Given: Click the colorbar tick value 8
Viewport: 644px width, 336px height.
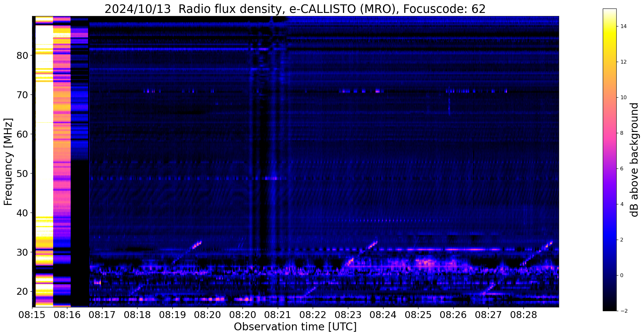Looking at the screenshot, I should click(622, 133).
